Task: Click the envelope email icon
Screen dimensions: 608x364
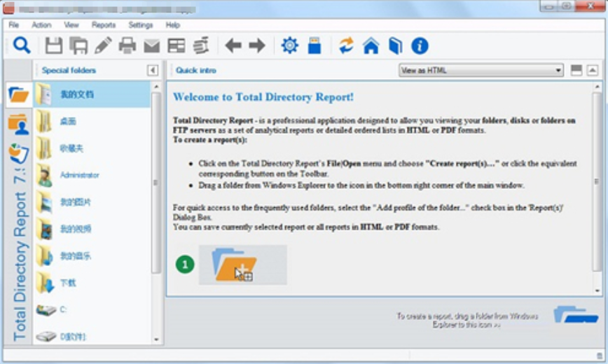Action: point(151,46)
